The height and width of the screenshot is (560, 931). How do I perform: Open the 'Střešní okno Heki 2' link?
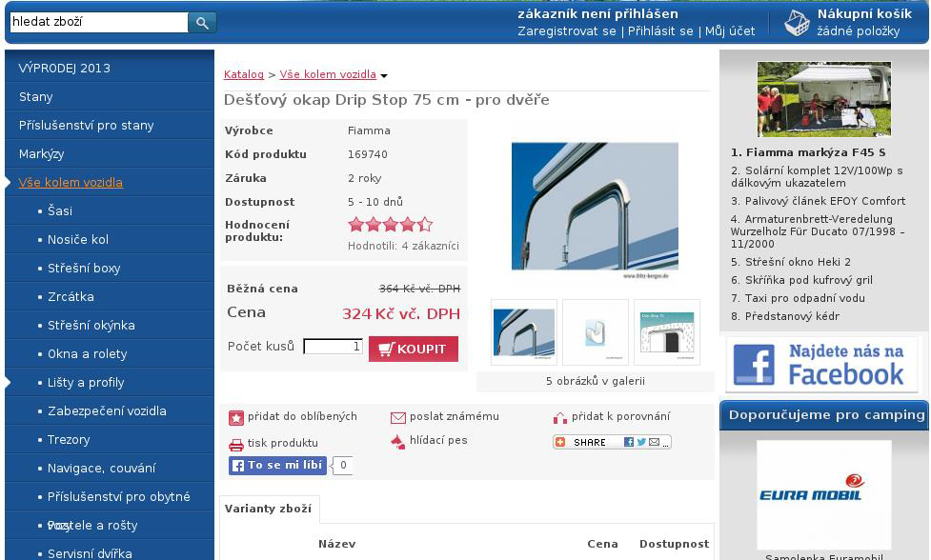791,262
